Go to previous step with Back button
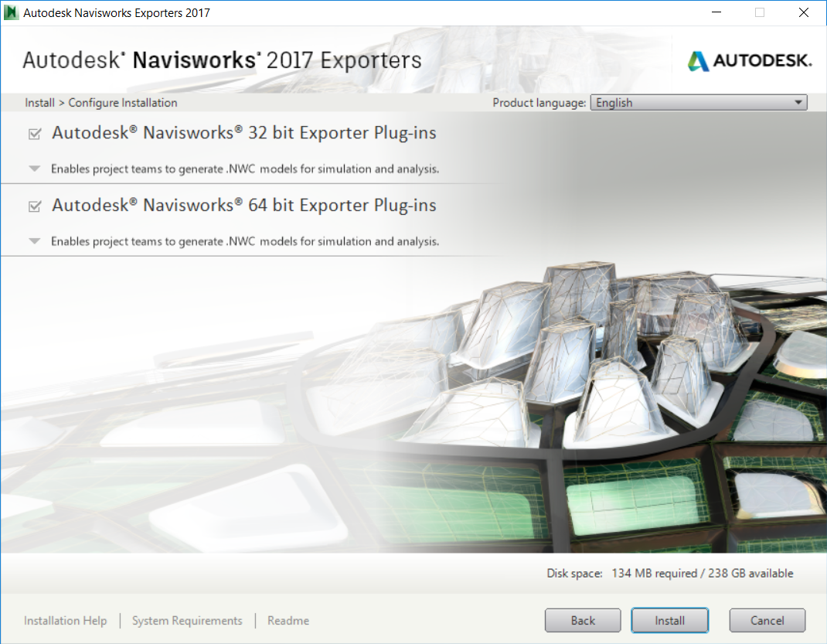Viewport: 827px width, 644px height. [x=583, y=621]
